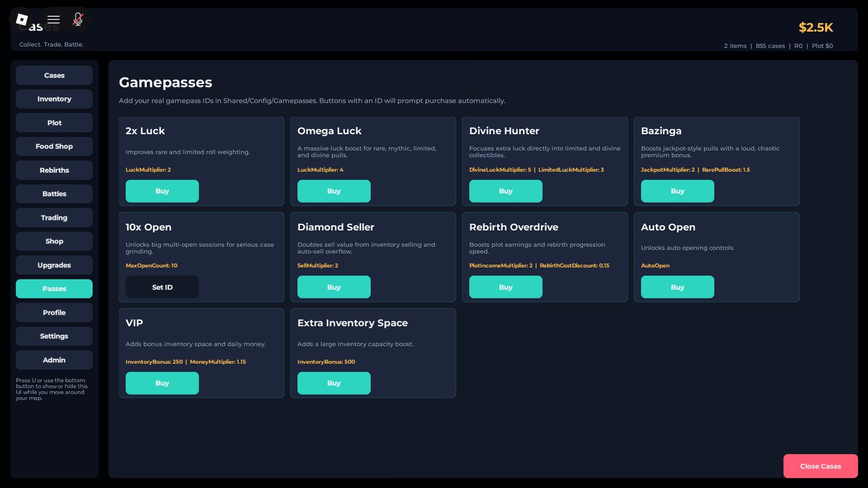This screenshot has height=488, width=868.
Task: Open the Roblox logo menu
Action: tap(22, 20)
